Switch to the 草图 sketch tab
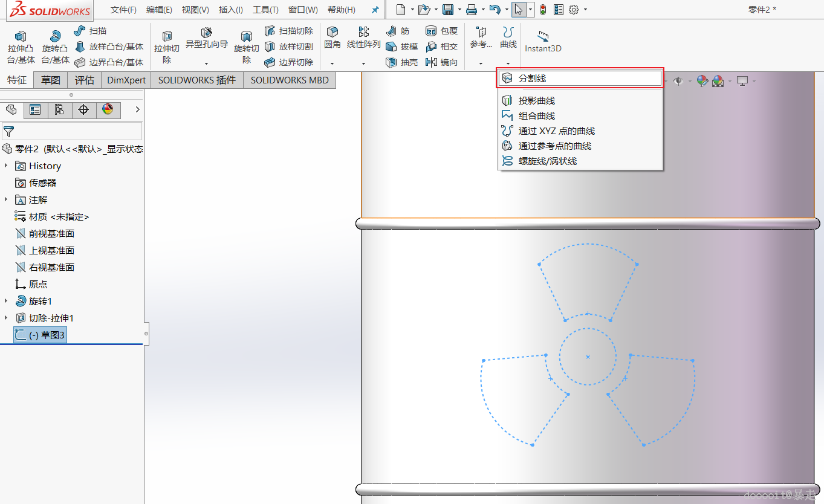The image size is (824, 504). (x=51, y=80)
